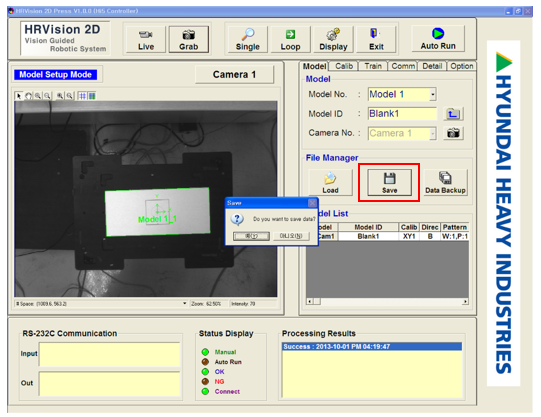
Task: Edit the Model ID field Blank1
Action: (402, 113)
